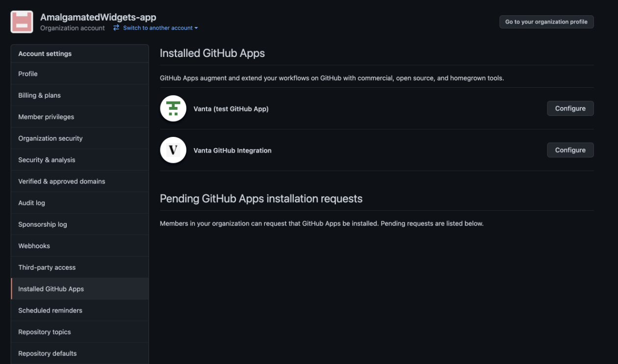618x364 pixels.
Task: Select Installed GitHub Apps in sidebar
Action: coord(79,289)
